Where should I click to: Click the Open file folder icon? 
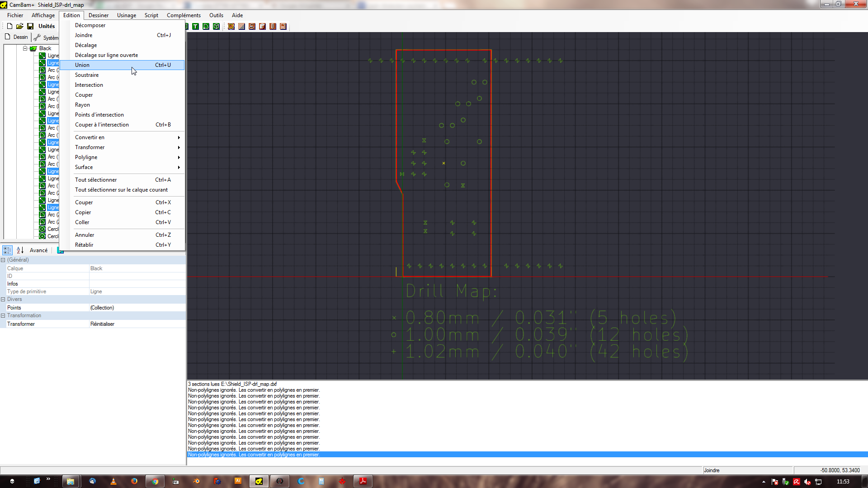(x=20, y=26)
